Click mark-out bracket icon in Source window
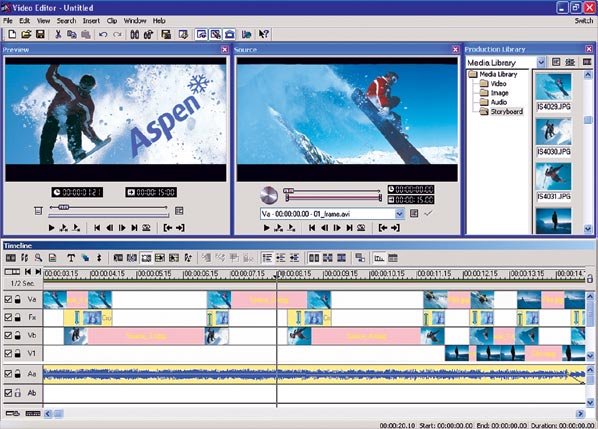 [x=395, y=228]
